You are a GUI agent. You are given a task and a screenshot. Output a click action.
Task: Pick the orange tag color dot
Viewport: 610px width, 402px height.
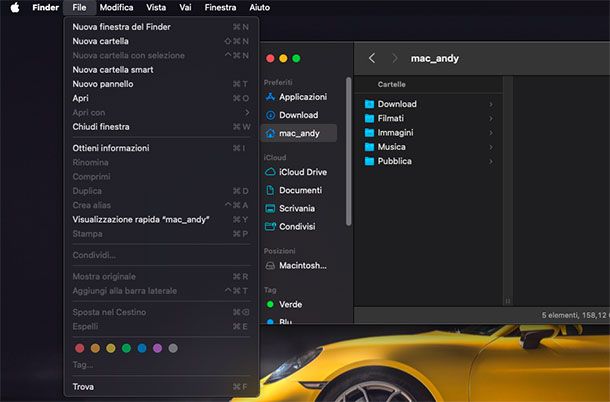pos(95,348)
